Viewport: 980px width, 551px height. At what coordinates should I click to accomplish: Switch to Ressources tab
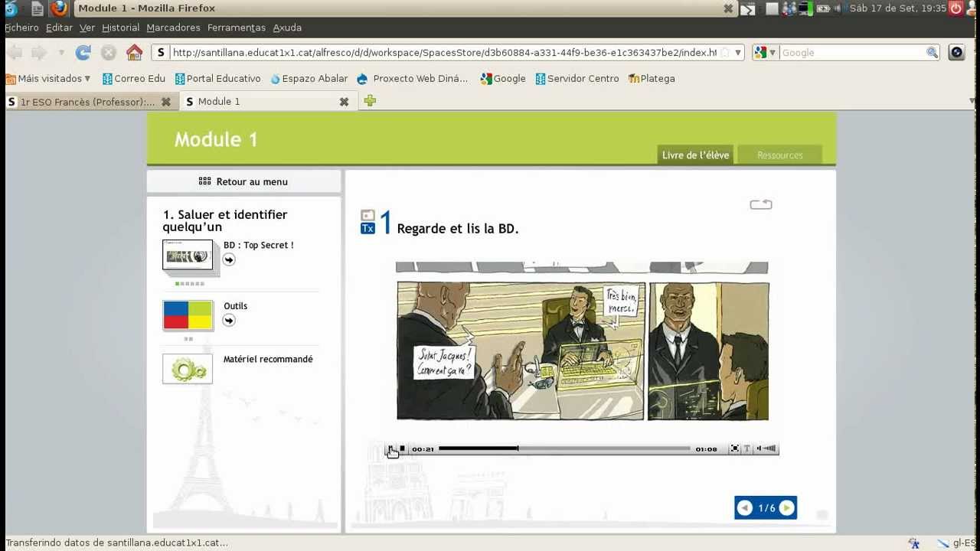(780, 155)
